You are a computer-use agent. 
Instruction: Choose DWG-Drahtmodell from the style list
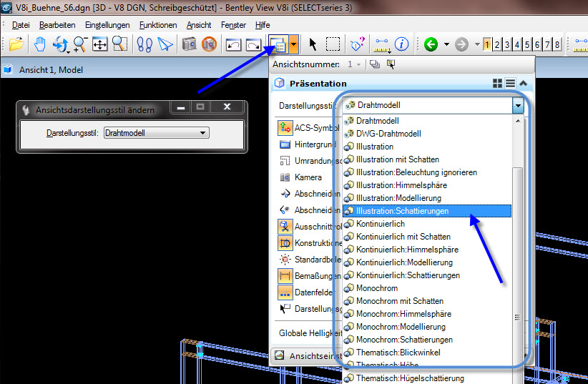pos(427,134)
